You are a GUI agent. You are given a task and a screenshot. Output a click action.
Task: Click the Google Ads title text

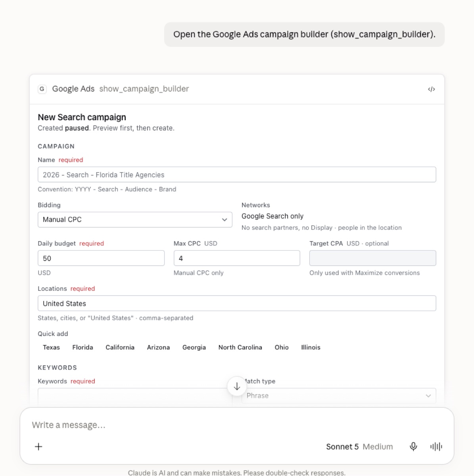(73, 89)
